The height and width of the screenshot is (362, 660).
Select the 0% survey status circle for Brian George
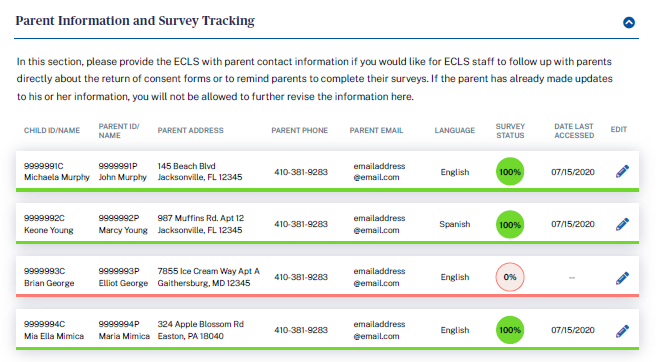pos(510,277)
